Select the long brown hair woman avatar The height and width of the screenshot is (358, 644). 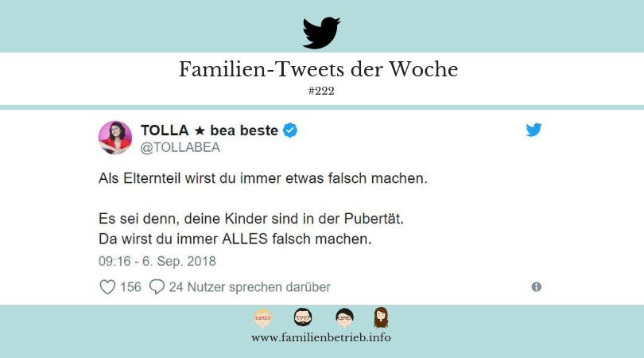381,317
